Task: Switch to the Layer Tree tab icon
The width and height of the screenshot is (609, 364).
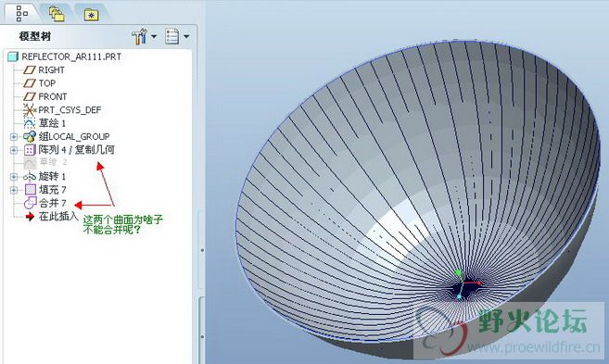Action: (x=57, y=14)
